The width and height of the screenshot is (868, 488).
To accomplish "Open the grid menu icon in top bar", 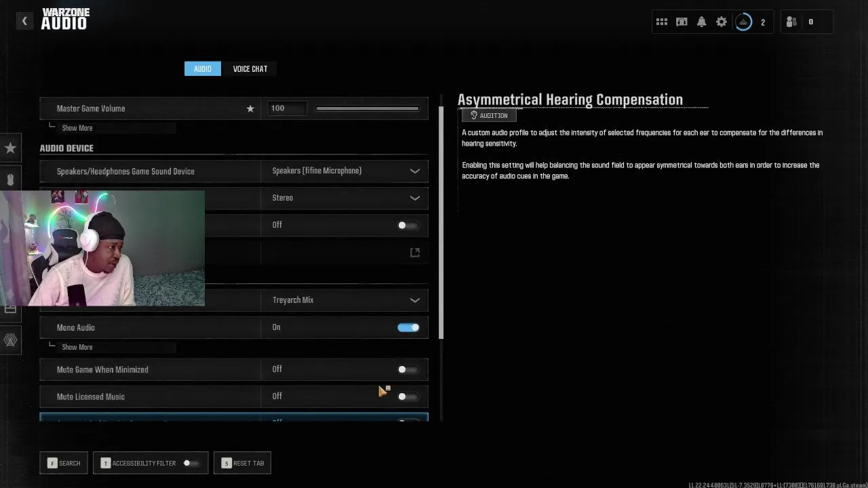I will 662,22.
